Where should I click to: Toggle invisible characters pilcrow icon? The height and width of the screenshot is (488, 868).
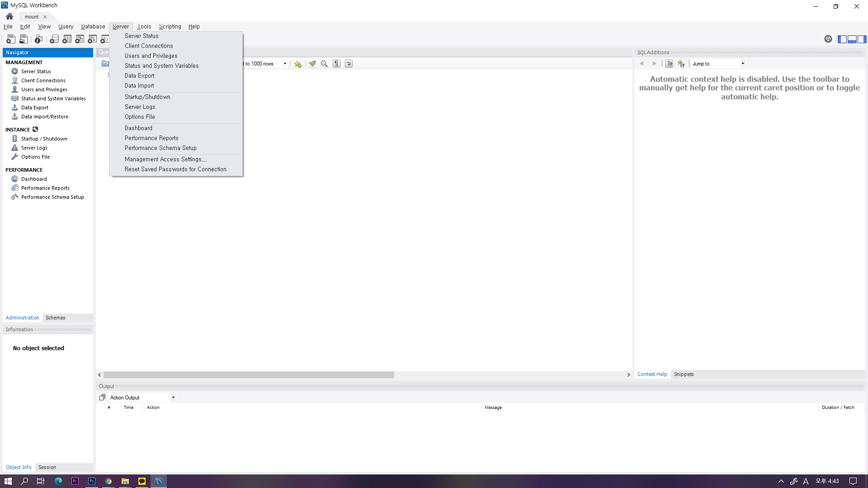[336, 64]
